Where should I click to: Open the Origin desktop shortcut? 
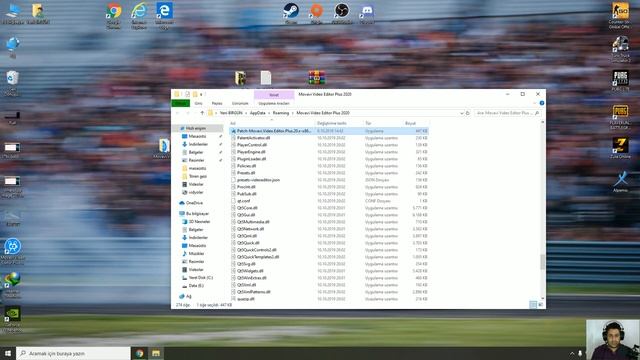[316, 12]
